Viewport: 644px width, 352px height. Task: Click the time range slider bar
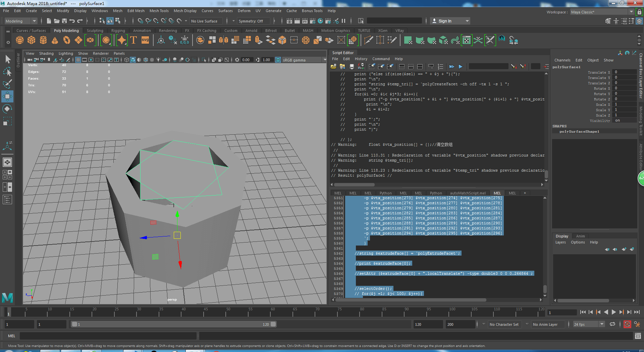[x=173, y=324]
